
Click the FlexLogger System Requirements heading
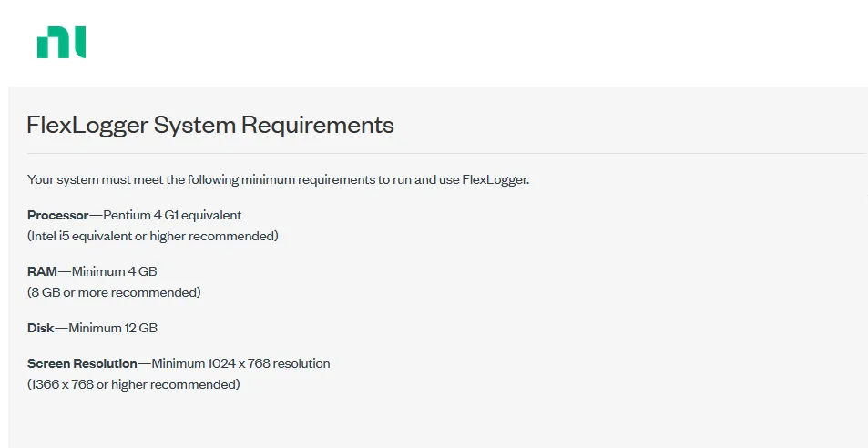point(210,126)
